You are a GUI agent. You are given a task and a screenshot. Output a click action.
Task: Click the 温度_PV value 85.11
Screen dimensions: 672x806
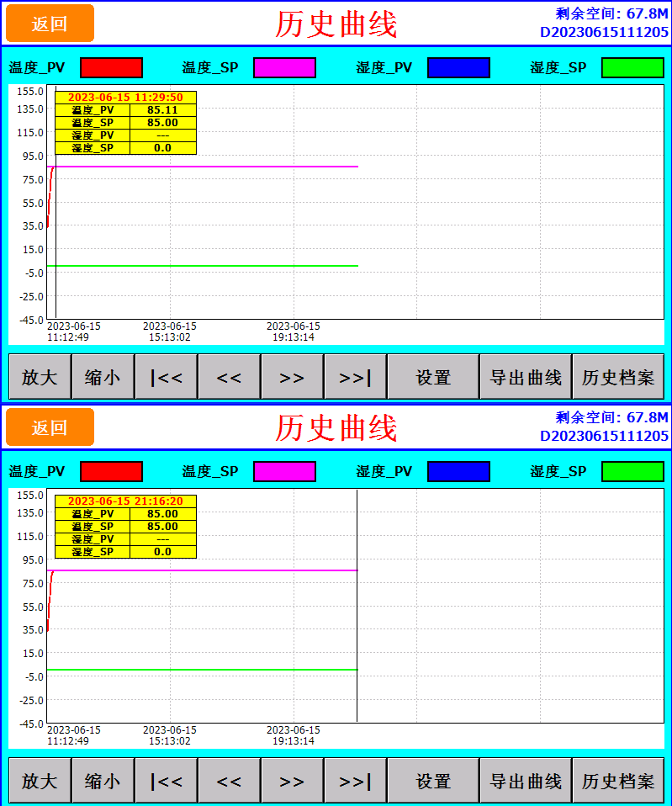click(x=163, y=110)
